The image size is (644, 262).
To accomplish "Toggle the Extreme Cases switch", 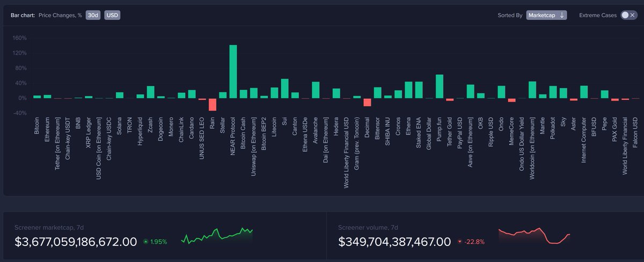I will 628,15.
